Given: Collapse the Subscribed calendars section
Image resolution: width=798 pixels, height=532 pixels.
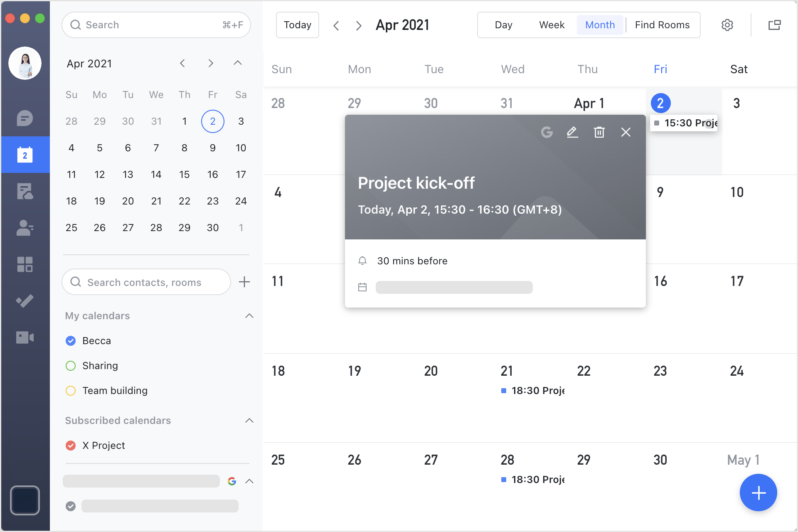Looking at the screenshot, I should (249, 420).
